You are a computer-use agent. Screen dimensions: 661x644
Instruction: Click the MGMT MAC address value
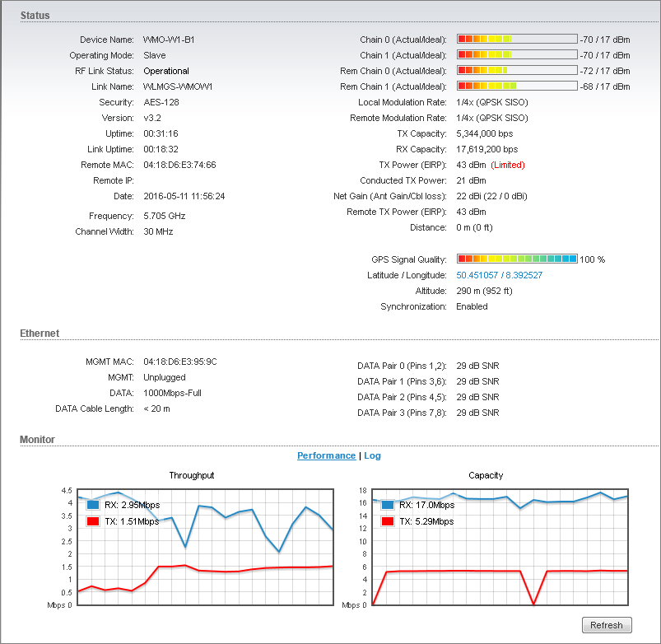(x=179, y=362)
